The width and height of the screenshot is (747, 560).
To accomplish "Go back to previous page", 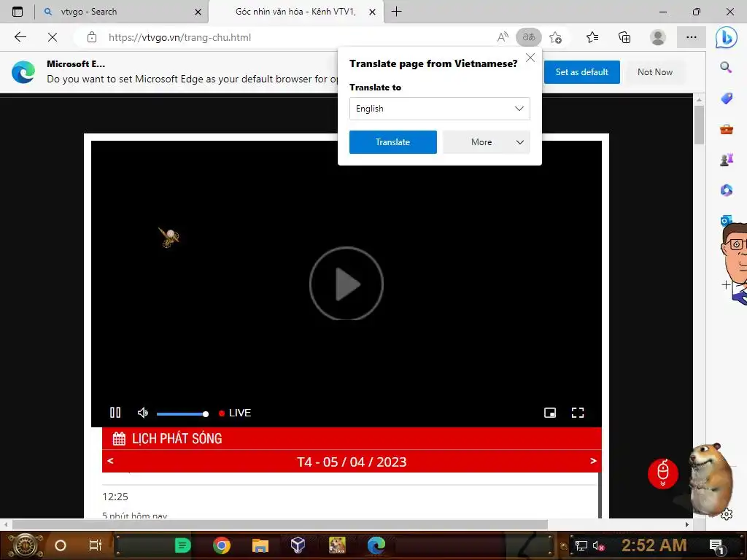I will pos(20,37).
